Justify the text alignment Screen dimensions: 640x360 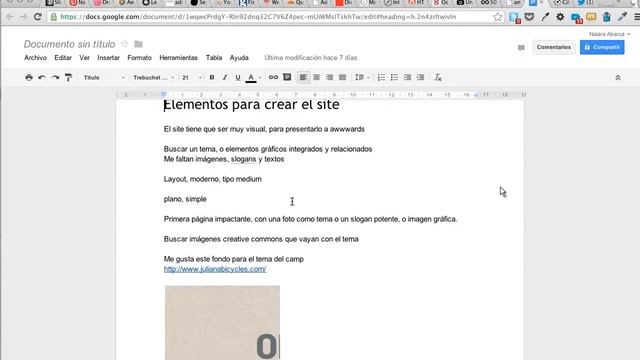coord(342,77)
